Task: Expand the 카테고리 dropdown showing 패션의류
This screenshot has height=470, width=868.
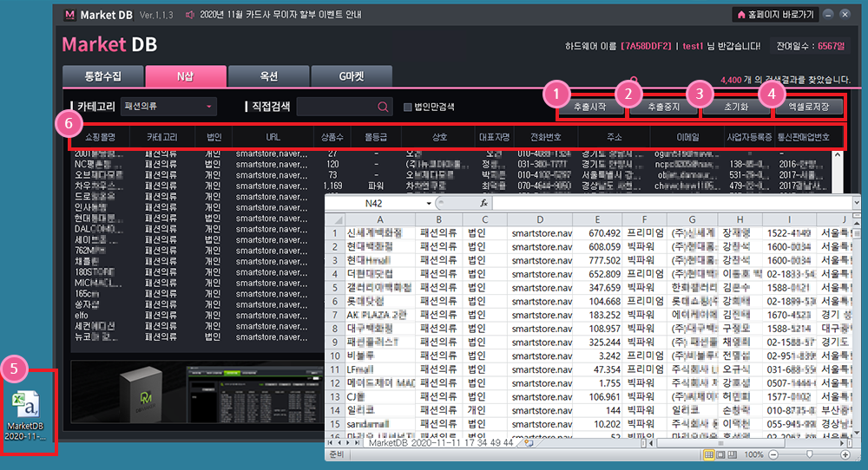Action: pyautogui.click(x=168, y=106)
